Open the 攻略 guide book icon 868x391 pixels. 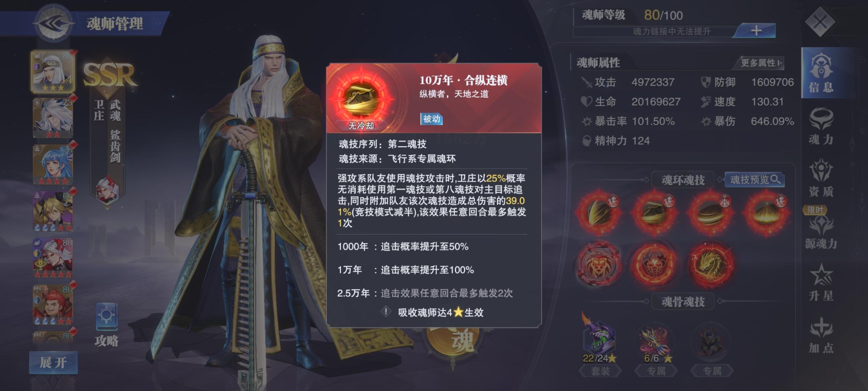click(107, 317)
